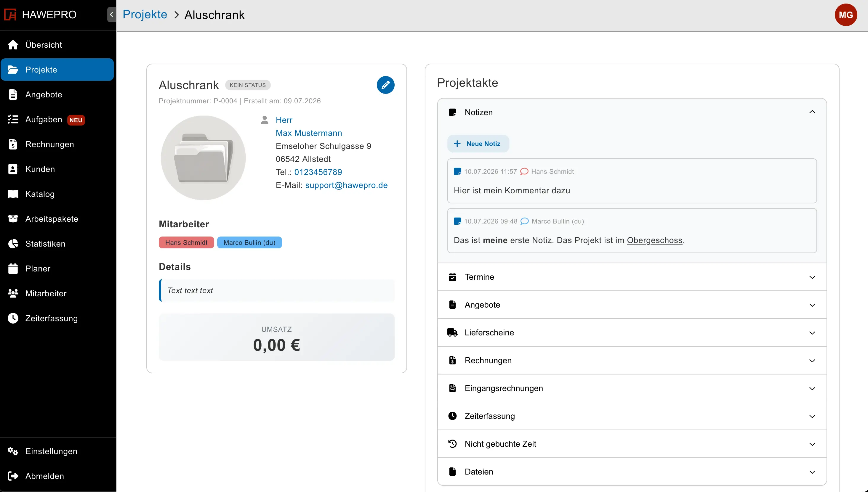
Task: Click the HAWEPRO logo icon
Action: 10,15
